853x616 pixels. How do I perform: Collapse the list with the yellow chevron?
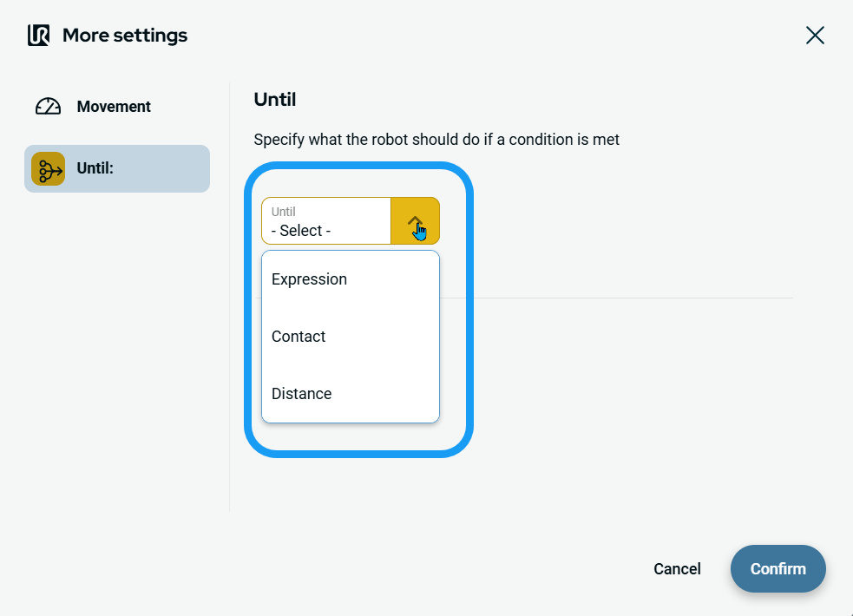tap(415, 221)
